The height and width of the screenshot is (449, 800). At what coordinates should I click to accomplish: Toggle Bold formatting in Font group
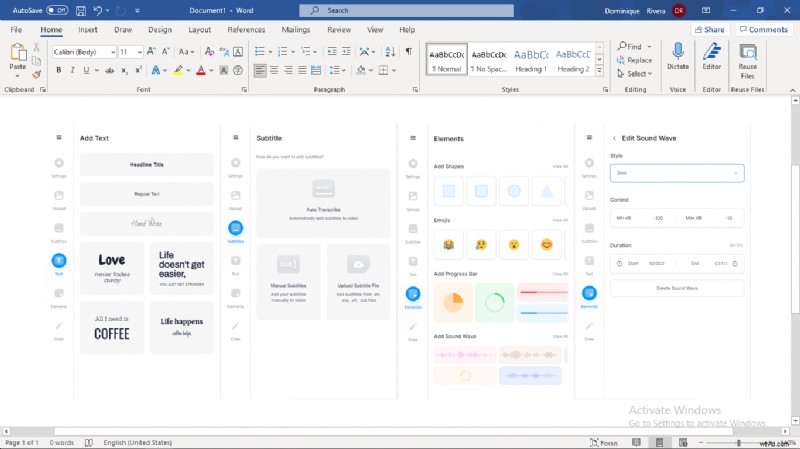pos(59,70)
